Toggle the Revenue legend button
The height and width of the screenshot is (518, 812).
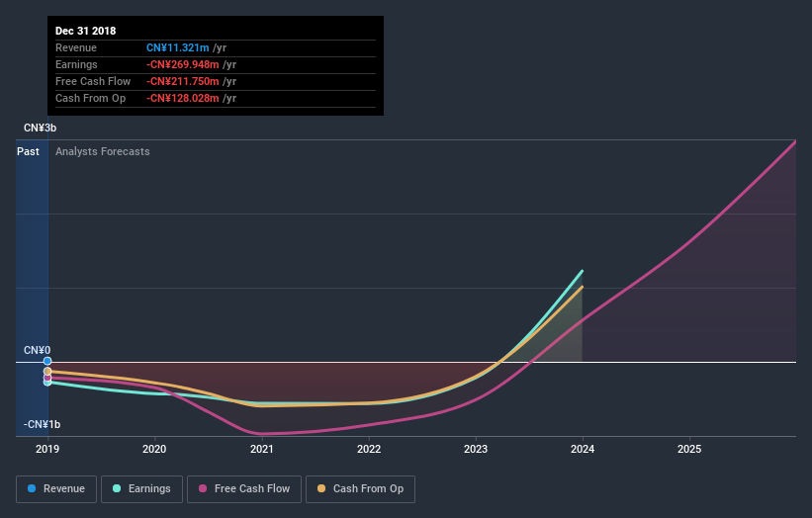56,489
